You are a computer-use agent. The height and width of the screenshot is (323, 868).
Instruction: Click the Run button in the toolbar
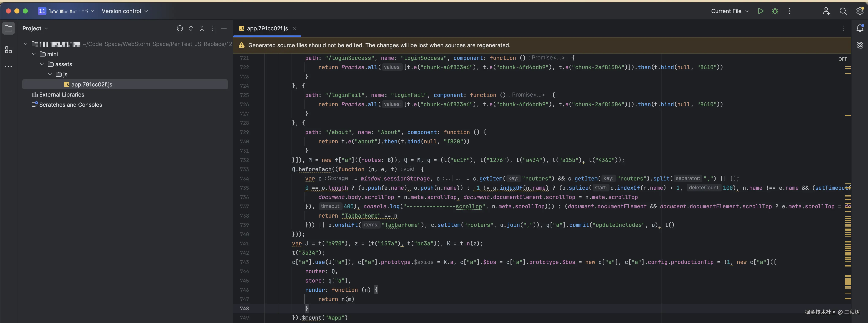tap(761, 11)
